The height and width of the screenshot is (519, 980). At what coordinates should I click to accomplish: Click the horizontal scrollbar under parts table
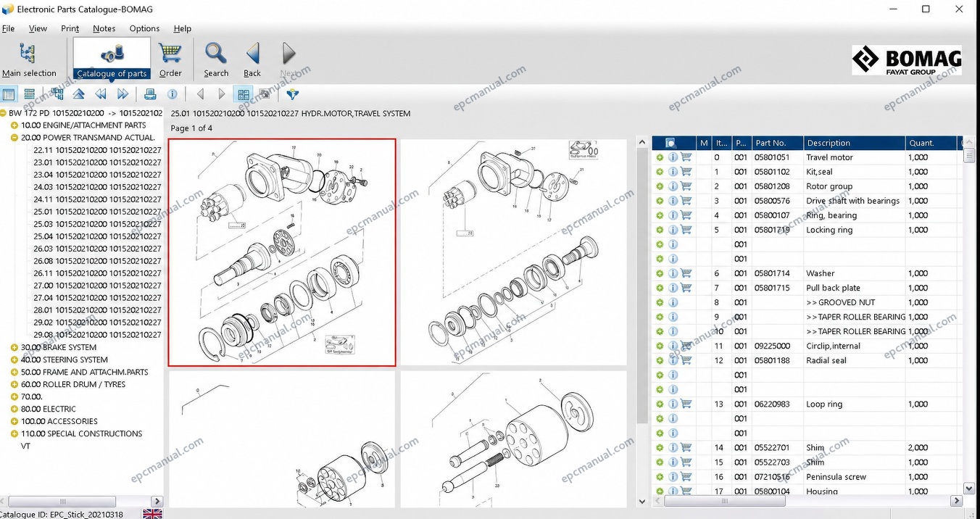tap(808, 501)
